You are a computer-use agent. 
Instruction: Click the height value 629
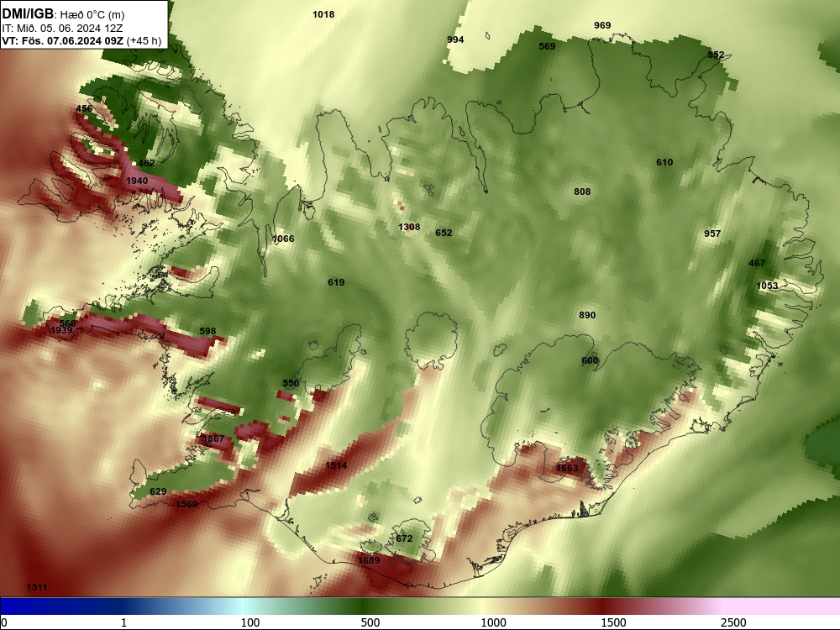point(158,491)
